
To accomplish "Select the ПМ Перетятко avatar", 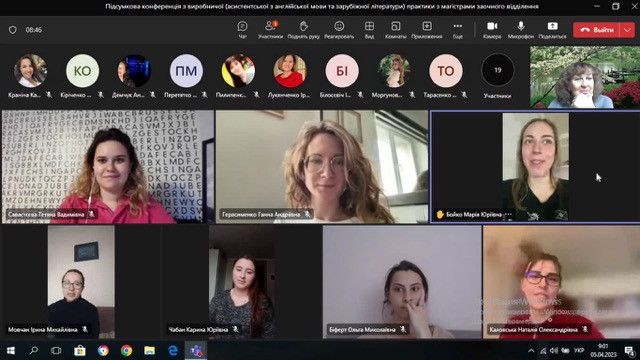I will pos(186,71).
